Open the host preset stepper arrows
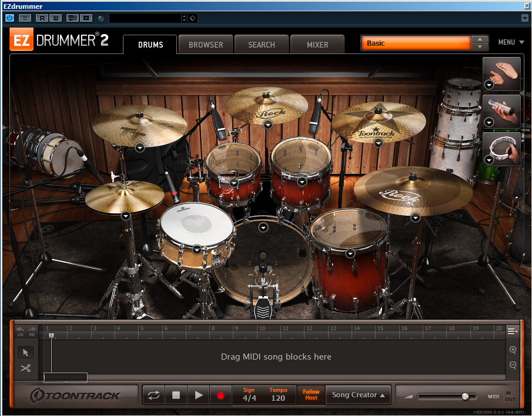The height and width of the screenshot is (416, 532). point(184,18)
